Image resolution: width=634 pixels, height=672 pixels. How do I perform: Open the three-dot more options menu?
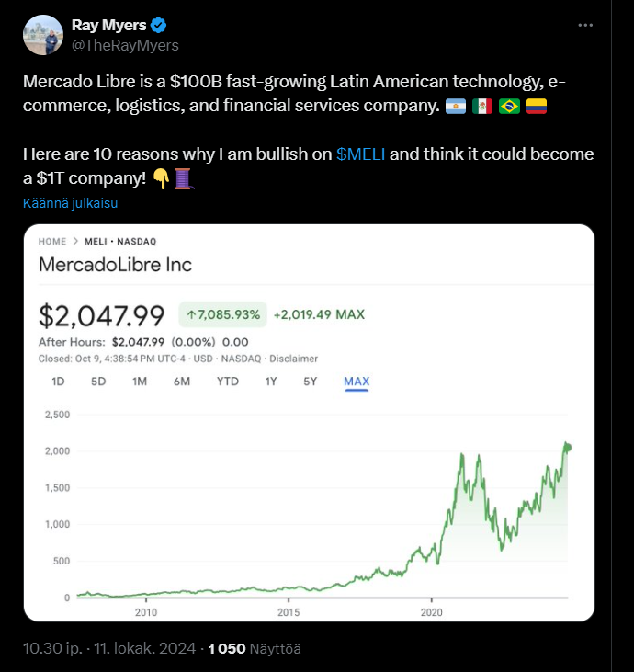[x=585, y=26]
